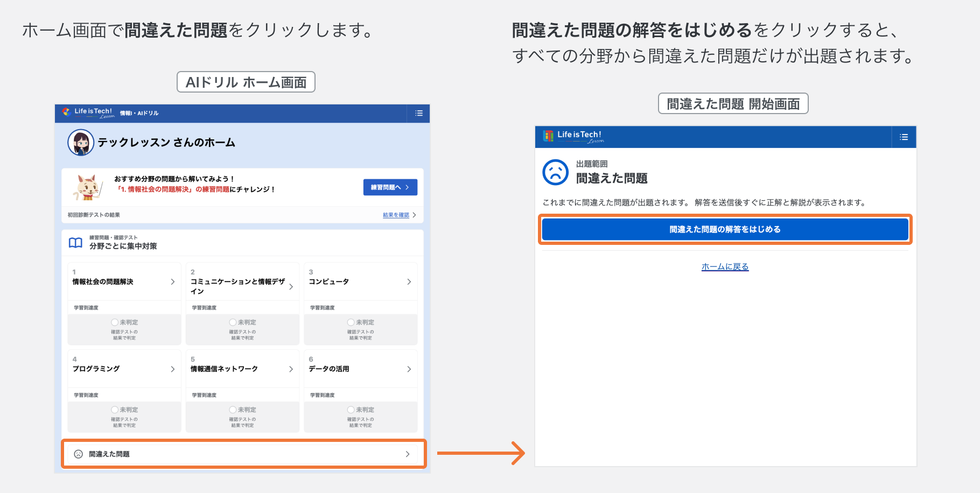Click the テックレッスン user avatar
The width and height of the screenshot is (980, 493).
81,142
